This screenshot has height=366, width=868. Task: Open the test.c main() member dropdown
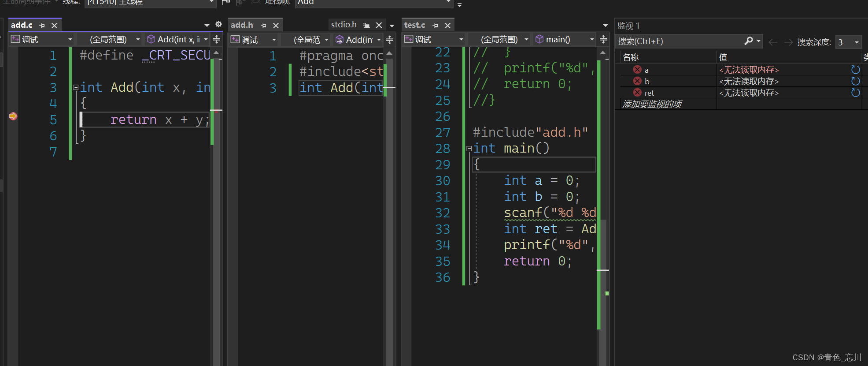[565, 40]
